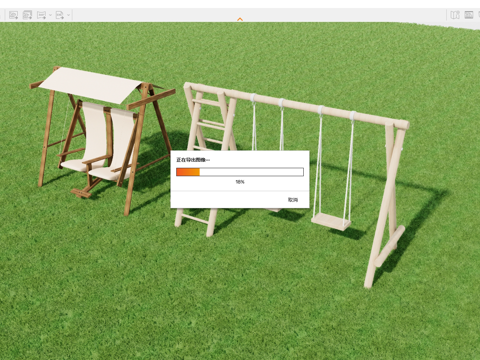Open the dropdown arrow beside export icon
The width and height of the screenshot is (480, 360).
[x=68, y=15]
